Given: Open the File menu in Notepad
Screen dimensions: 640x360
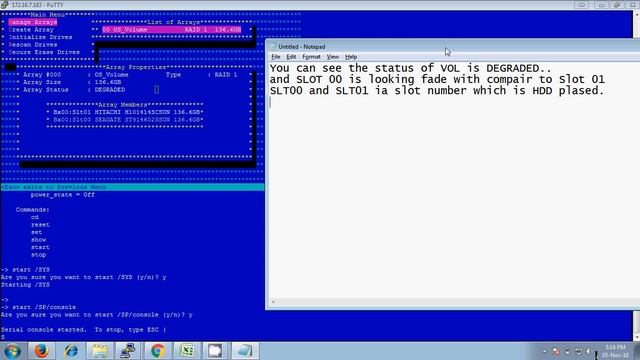Looking at the screenshot, I should tap(276, 57).
